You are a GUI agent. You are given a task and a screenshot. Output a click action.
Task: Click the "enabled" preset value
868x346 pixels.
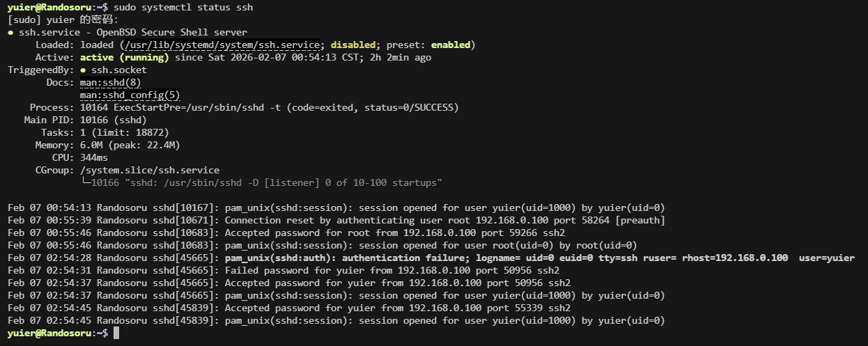click(451, 45)
